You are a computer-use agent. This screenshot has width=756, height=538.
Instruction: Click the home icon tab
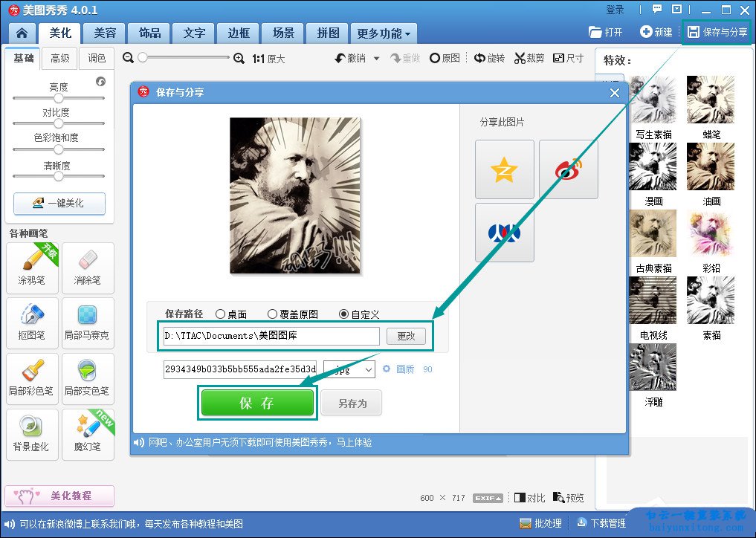[x=22, y=33]
